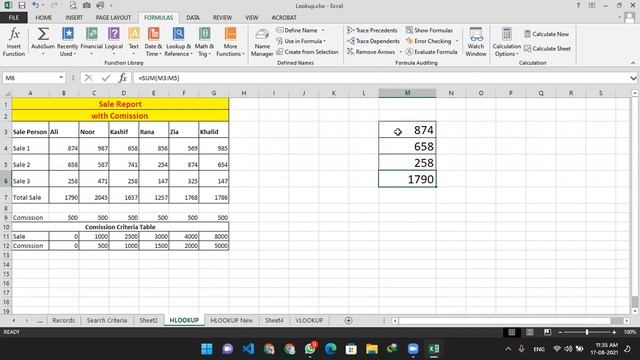The width and height of the screenshot is (640, 360).
Task: Click the Undo arrow icon
Action: (36, 5)
